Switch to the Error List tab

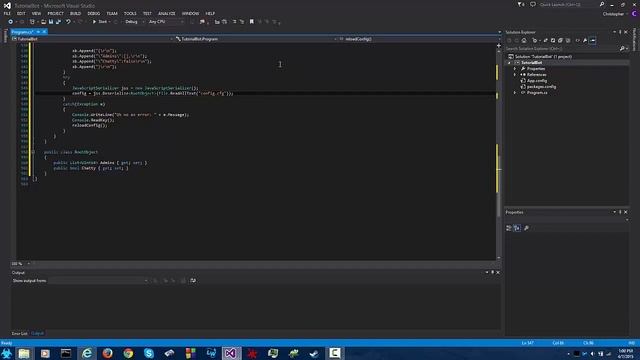(x=20, y=333)
